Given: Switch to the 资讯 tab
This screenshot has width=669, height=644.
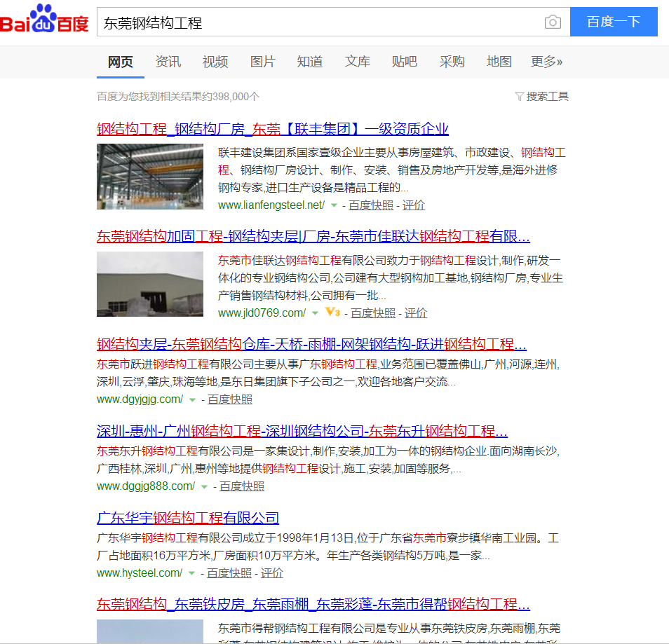Looking at the screenshot, I should tap(168, 62).
